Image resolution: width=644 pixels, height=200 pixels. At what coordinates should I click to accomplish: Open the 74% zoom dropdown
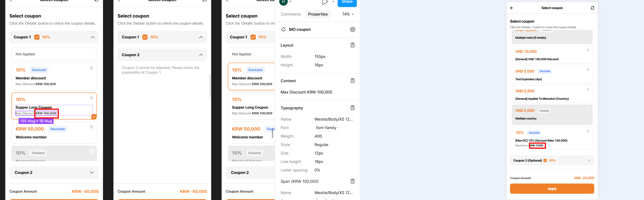point(348,14)
